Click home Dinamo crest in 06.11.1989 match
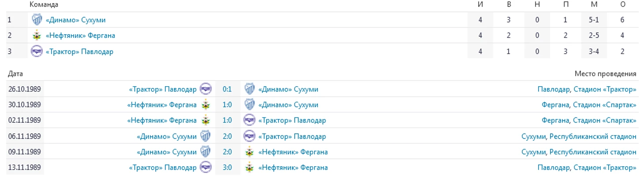 206,136
